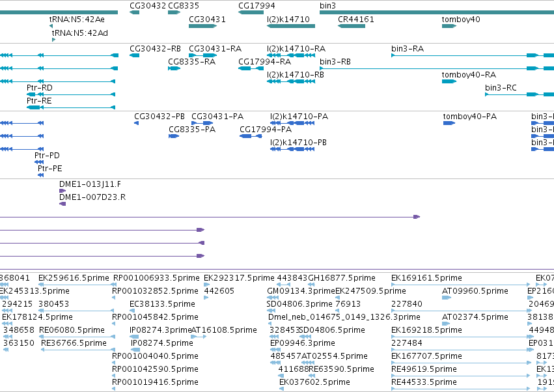Select EST RE63590.5prime

pos(312,376)
